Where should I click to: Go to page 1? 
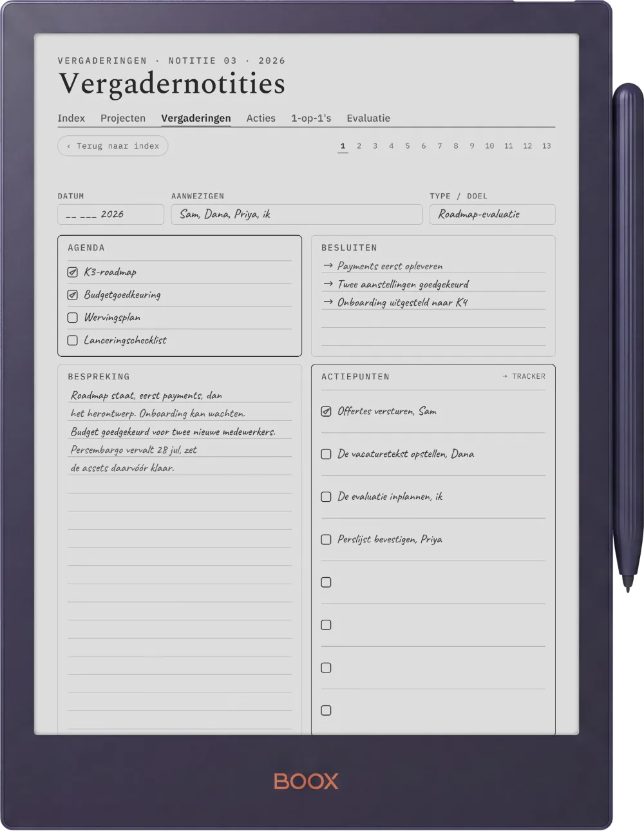click(x=343, y=146)
